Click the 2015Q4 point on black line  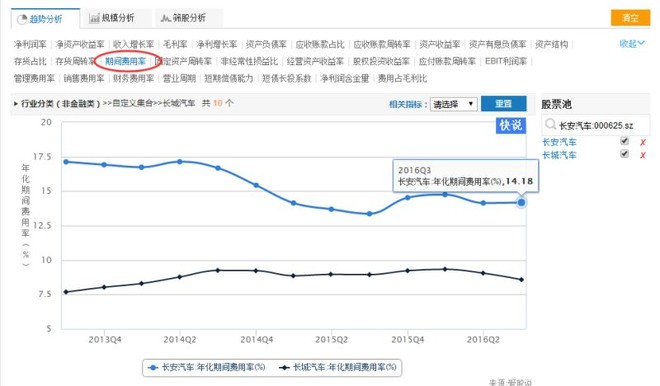[407, 271]
